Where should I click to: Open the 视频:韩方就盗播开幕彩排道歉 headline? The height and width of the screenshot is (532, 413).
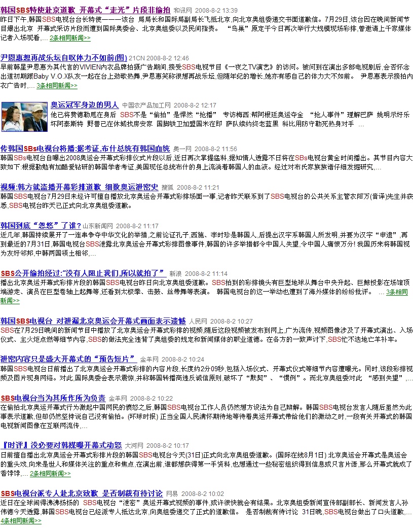coord(80,187)
